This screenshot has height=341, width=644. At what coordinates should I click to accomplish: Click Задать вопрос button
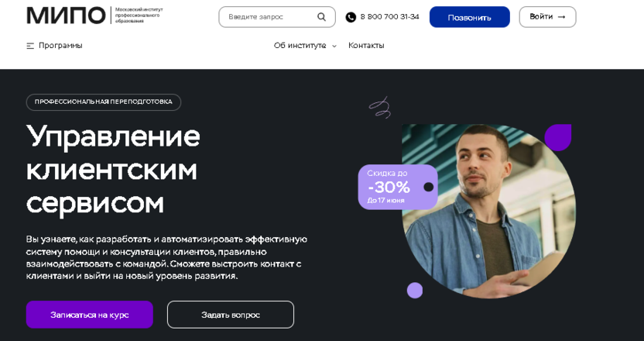(x=231, y=315)
